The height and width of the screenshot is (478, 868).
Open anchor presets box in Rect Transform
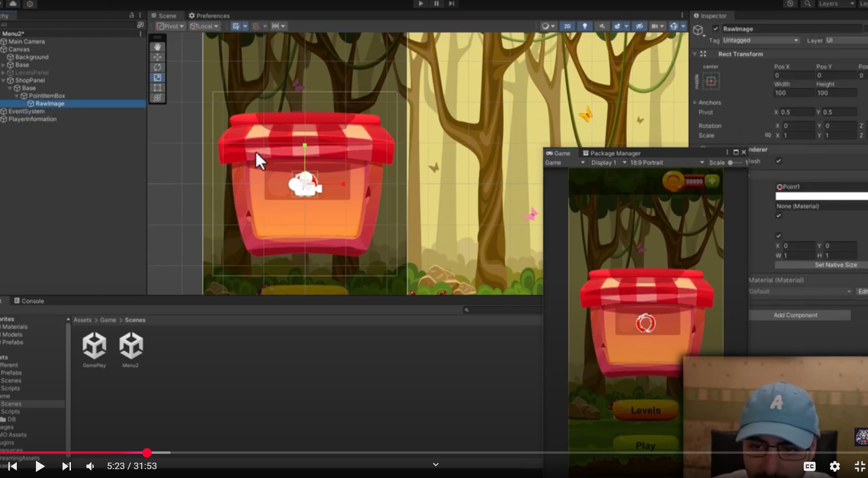click(x=711, y=81)
